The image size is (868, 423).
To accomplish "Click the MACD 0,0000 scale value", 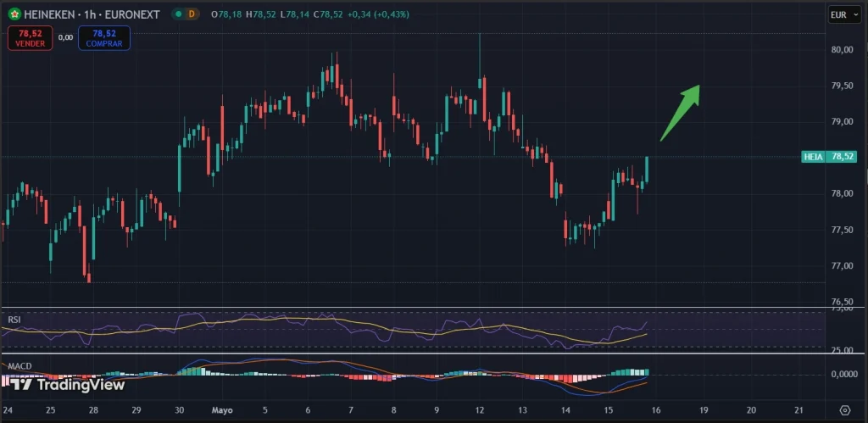I will (x=844, y=375).
